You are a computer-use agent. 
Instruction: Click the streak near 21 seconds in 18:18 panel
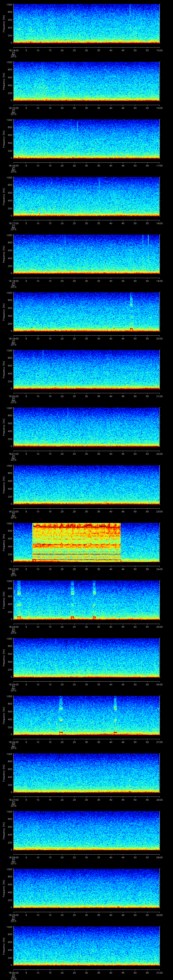coord(65,240)
